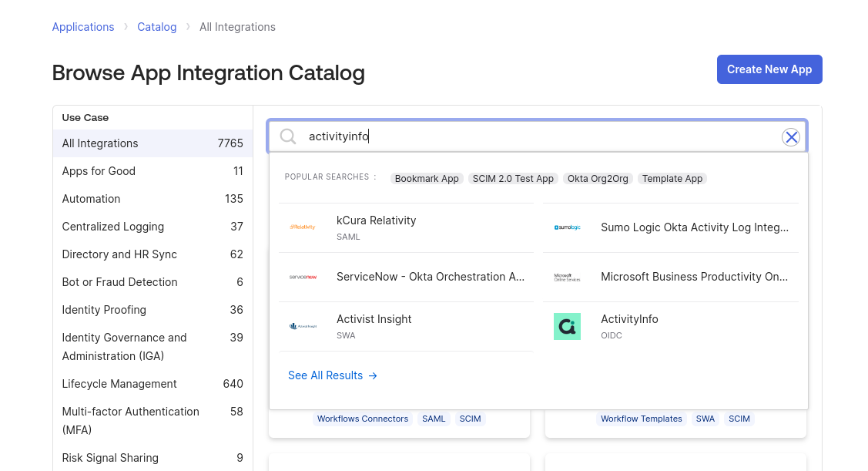Viewport: 868px width, 471px height.
Task: Click the Workflows Connectors tag
Action: 363,419
